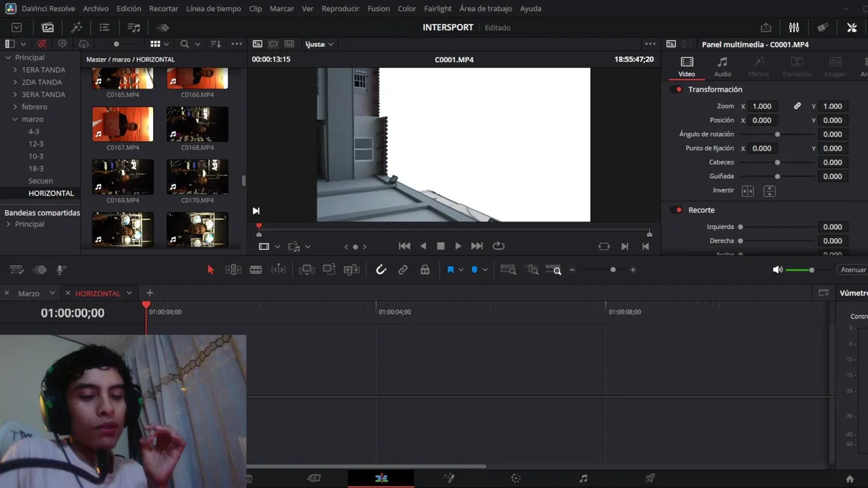Expand the 2DA TANDA folder

coord(15,82)
